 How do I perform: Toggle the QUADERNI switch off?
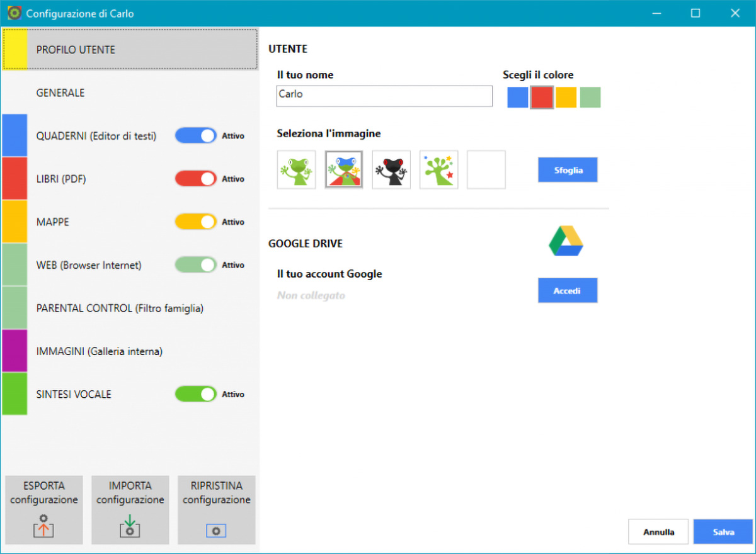tap(196, 135)
